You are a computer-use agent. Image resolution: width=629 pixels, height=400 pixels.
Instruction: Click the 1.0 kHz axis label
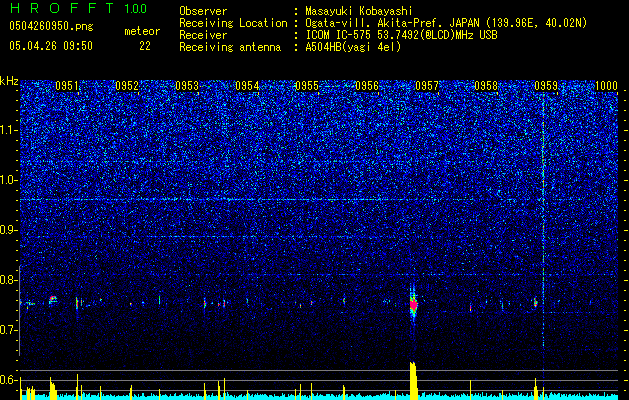[x=9, y=181]
